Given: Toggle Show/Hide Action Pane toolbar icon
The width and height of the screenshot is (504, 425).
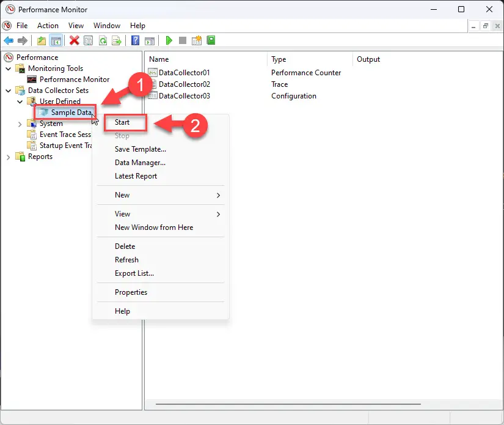Looking at the screenshot, I should coord(150,40).
